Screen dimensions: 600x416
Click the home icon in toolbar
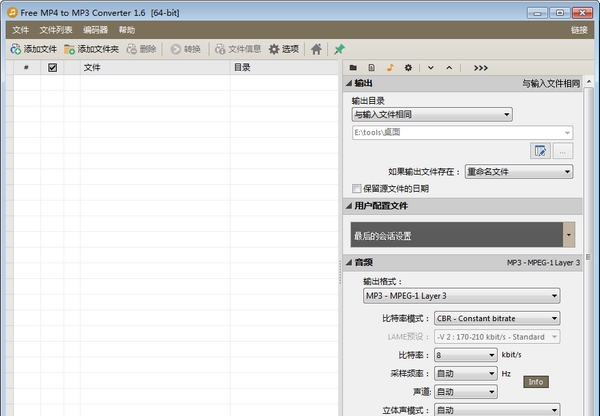click(x=316, y=49)
